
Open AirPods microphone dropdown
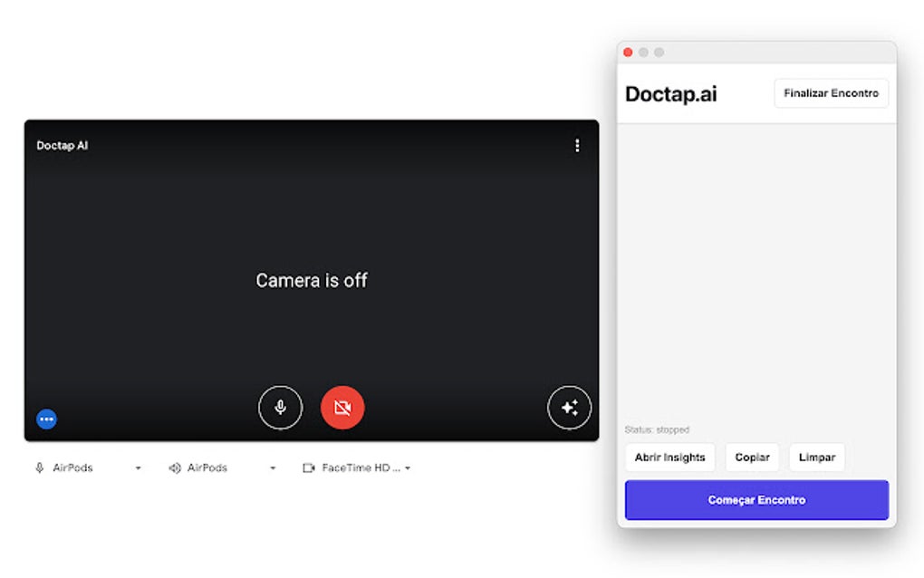(89, 467)
